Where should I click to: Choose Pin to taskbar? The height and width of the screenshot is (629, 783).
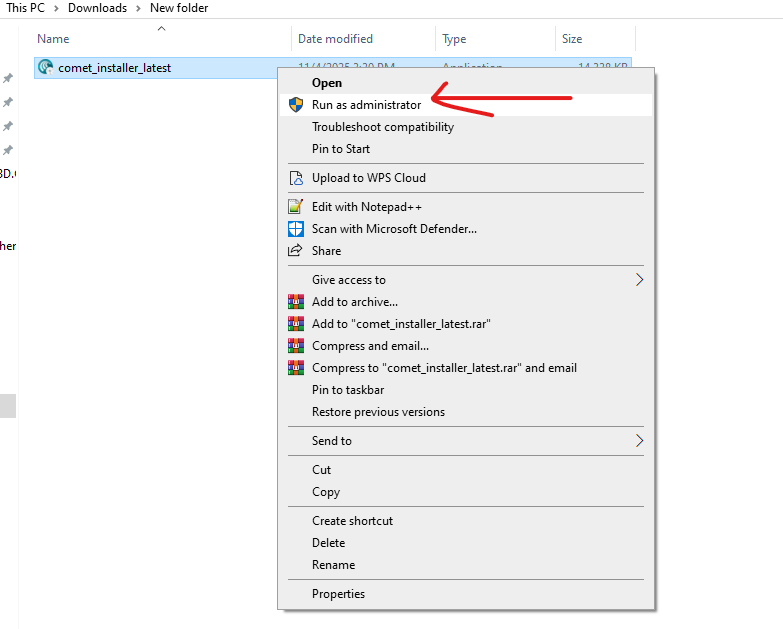click(x=348, y=390)
